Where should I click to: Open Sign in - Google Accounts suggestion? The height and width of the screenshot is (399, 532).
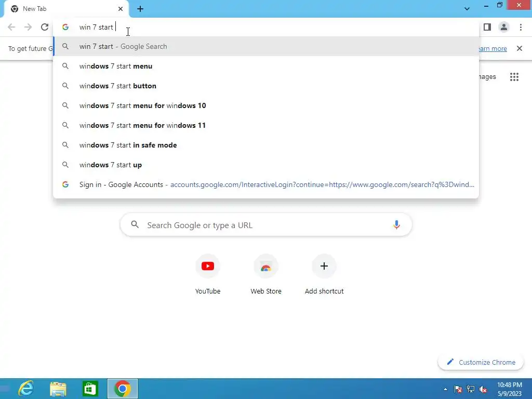(266, 184)
